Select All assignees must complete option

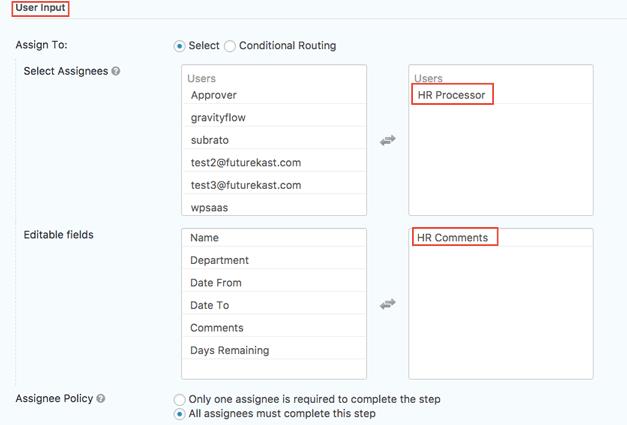pyautogui.click(x=180, y=414)
